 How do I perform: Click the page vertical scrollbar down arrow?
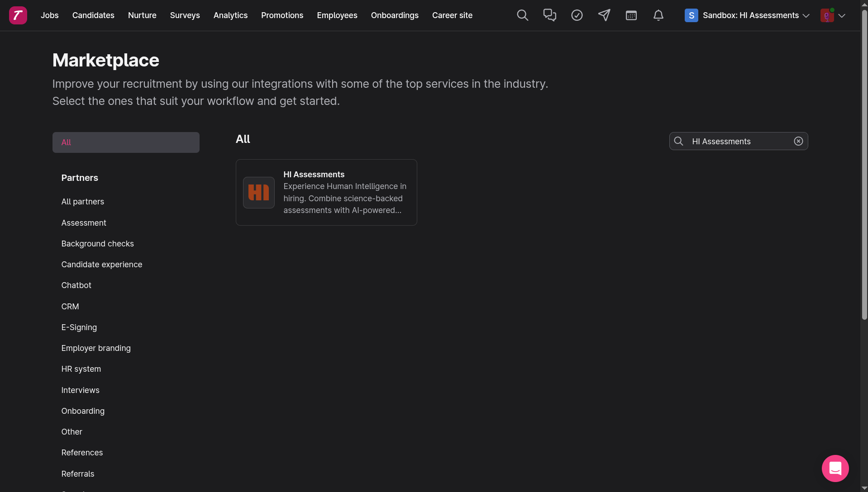(864, 488)
